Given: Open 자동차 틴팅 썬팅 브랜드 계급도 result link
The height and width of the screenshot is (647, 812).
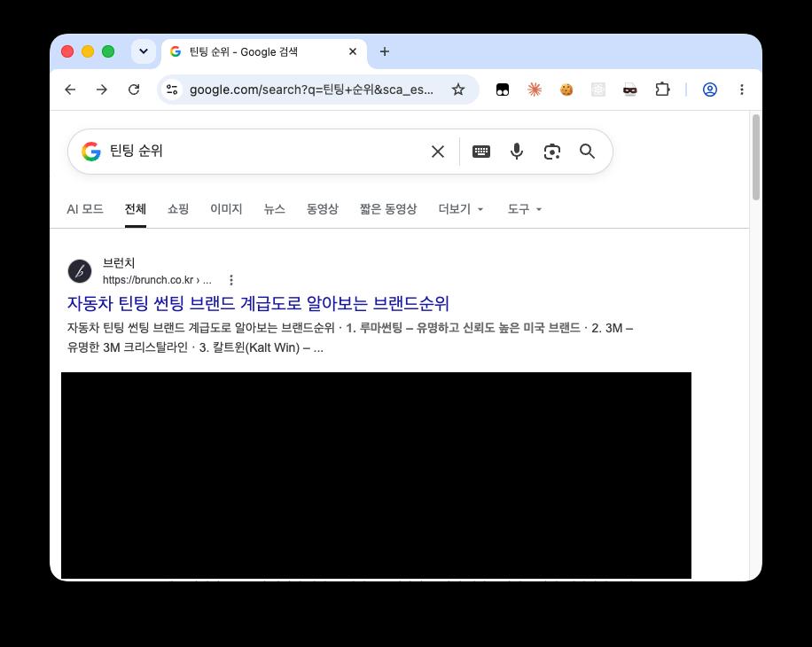Looking at the screenshot, I should tap(258, 303).
